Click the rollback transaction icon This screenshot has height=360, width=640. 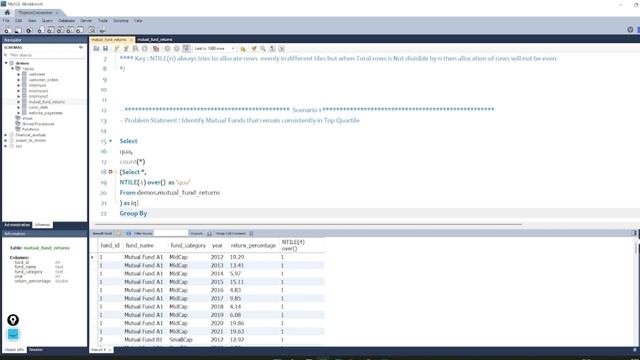click(x=176, y=49)
